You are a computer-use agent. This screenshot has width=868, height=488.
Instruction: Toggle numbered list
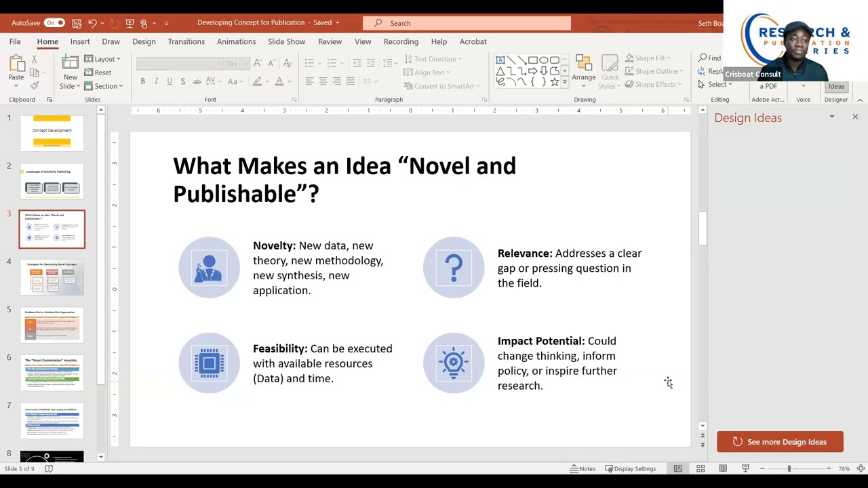tap(331, 63)
